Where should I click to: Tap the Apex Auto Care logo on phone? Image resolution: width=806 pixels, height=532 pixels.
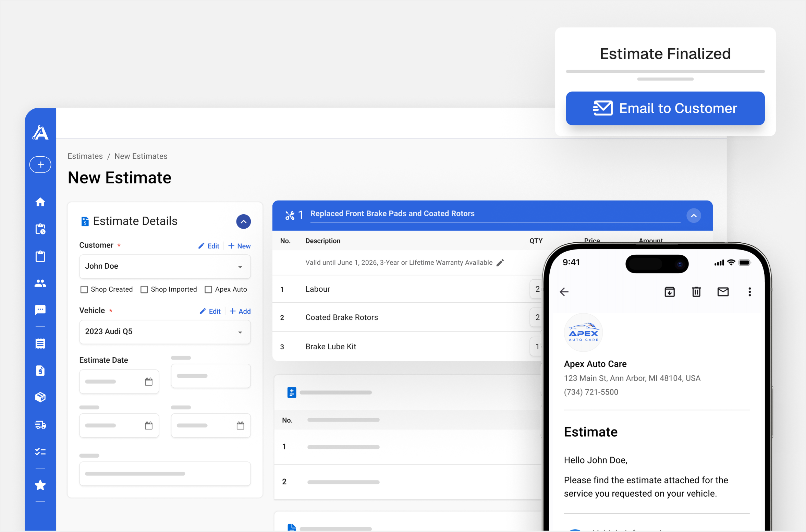583,332
